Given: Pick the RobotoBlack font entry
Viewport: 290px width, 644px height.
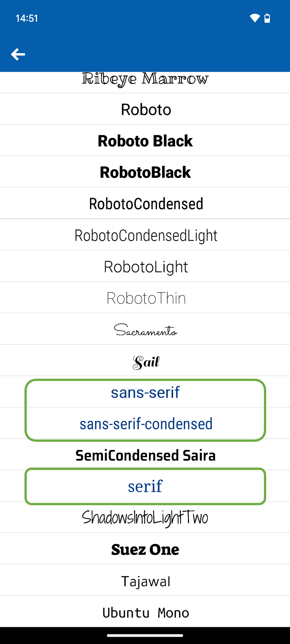Looking at the screenshot, I should pos(145,172).
